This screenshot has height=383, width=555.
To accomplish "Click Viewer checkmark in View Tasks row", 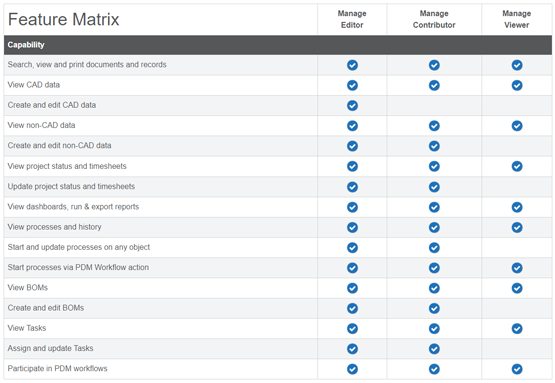I will pos(517,328).
